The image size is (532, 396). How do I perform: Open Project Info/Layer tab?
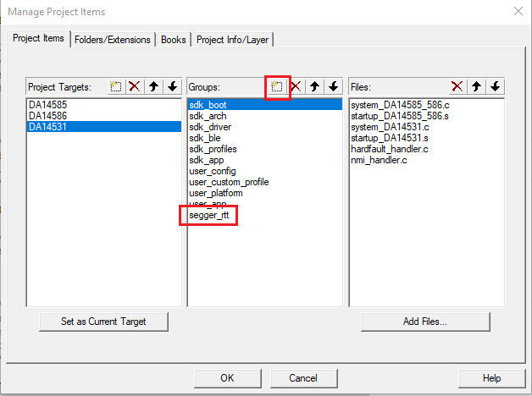click(x=233, y=40)
